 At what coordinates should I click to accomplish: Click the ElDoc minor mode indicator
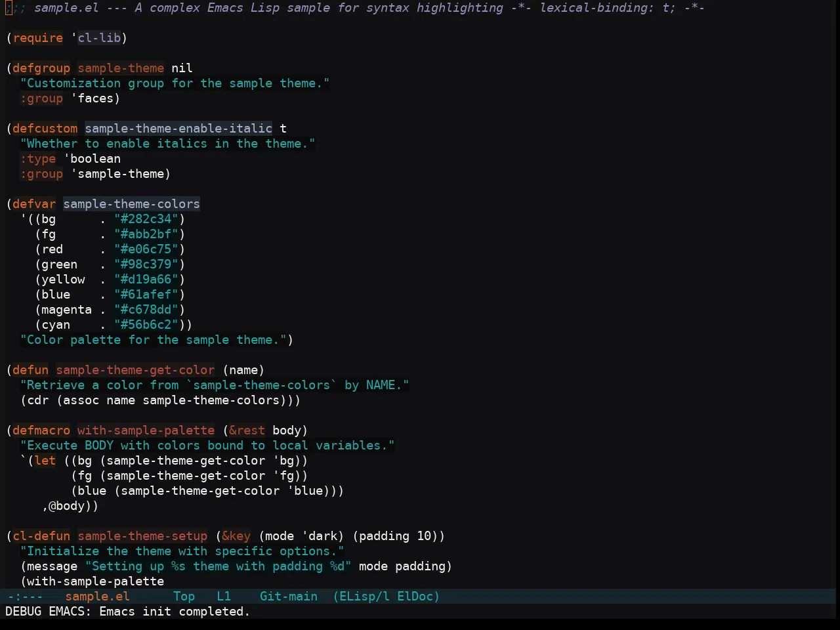[418, 597]
